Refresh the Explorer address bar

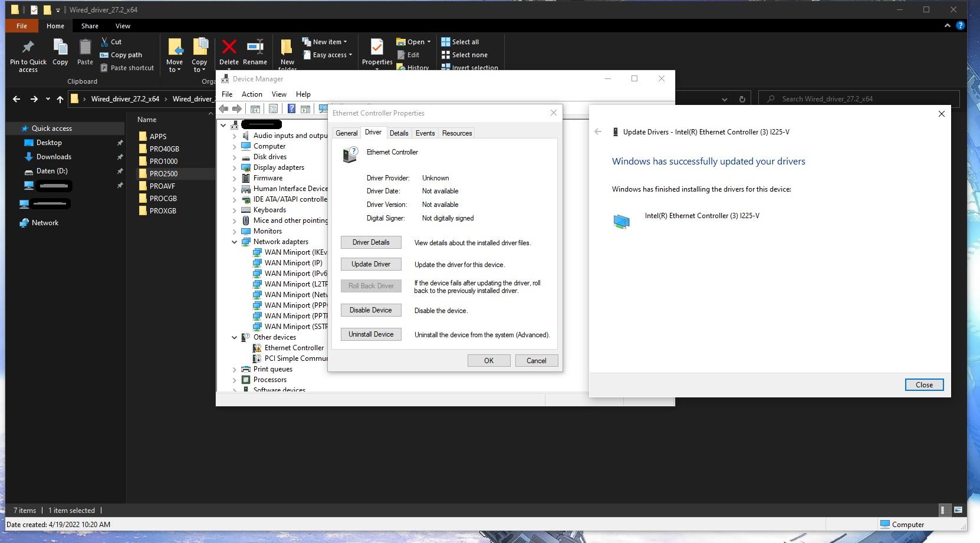(742, 99)
